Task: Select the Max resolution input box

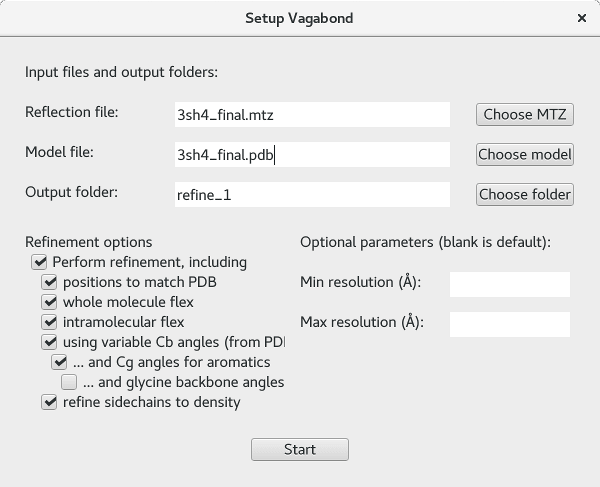Action: pyautogui.click(x=509, y=324)
